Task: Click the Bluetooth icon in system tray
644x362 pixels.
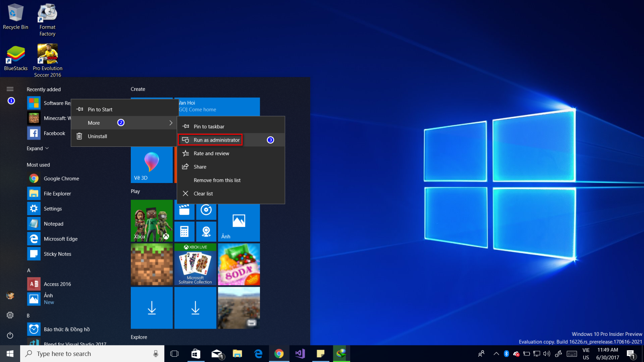Action: pos(506,354)
